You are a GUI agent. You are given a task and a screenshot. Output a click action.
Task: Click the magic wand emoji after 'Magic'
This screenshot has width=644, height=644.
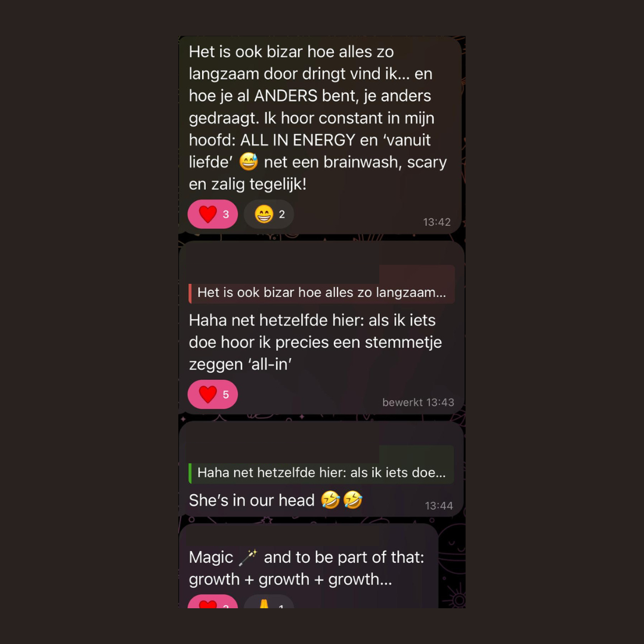tap(248, 558)
